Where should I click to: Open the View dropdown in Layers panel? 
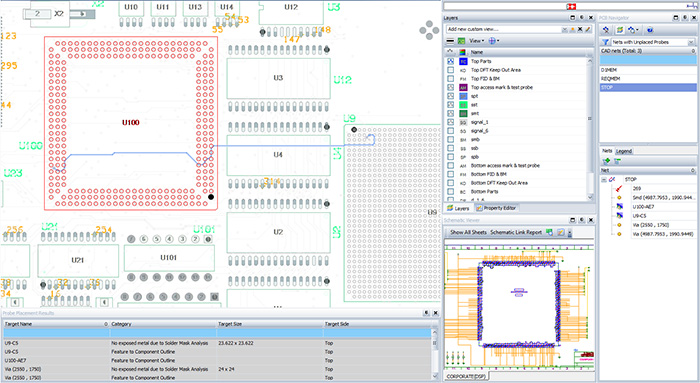[477, 41]
